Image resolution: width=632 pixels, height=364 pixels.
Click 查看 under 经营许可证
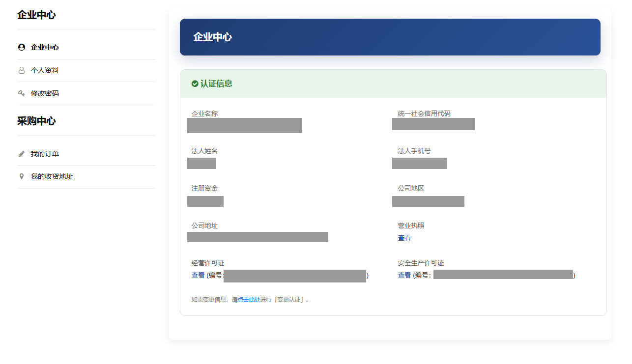198,275
